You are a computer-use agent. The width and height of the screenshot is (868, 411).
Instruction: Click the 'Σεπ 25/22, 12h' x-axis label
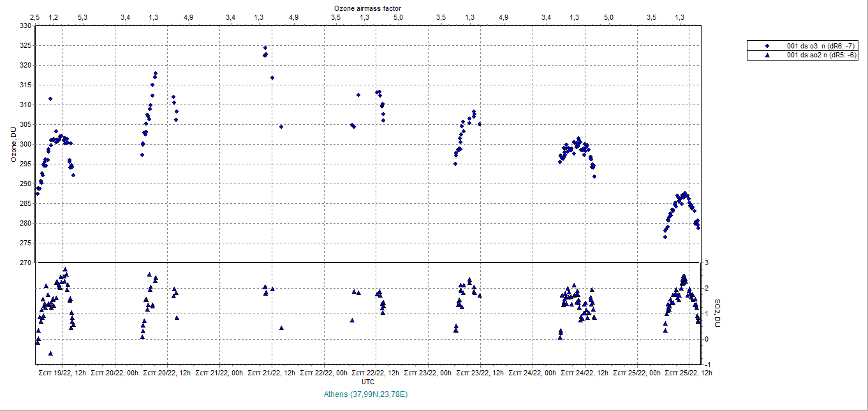tap(689, 373)
